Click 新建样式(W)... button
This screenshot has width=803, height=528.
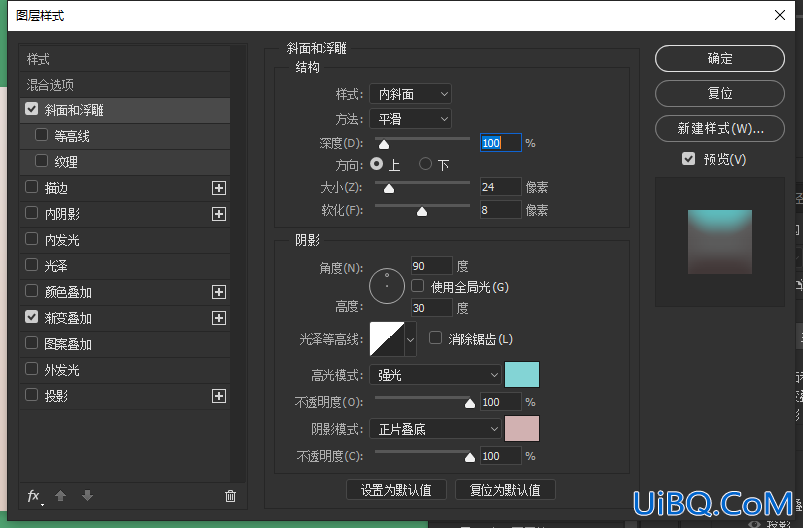tap(720, 128)
